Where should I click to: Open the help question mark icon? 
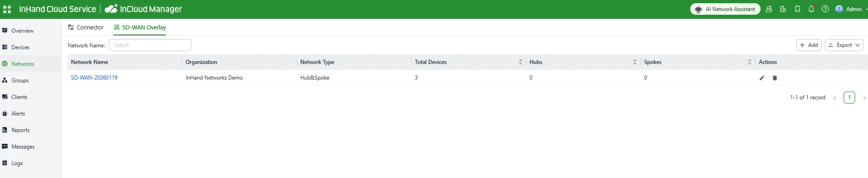pos(825,9)
